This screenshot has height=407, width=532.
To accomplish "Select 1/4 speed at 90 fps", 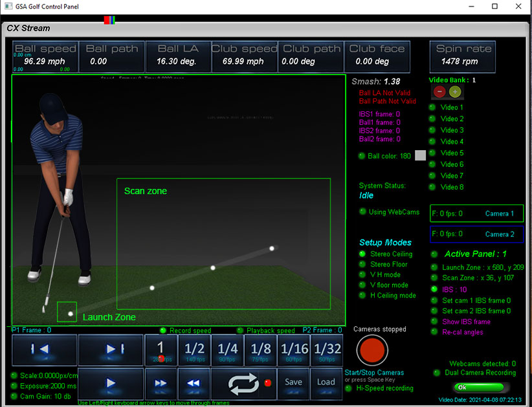I will pyautogui.click(x=227, y=350).
